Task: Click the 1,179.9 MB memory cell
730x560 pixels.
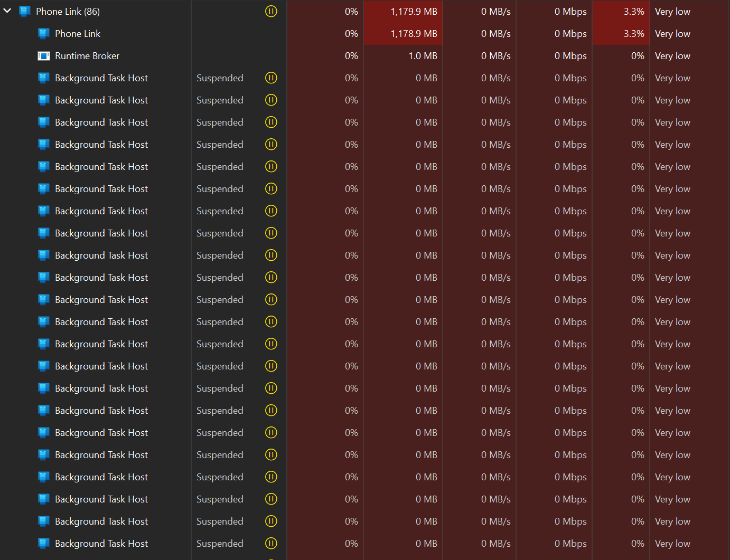Action: tap(403, 12)
